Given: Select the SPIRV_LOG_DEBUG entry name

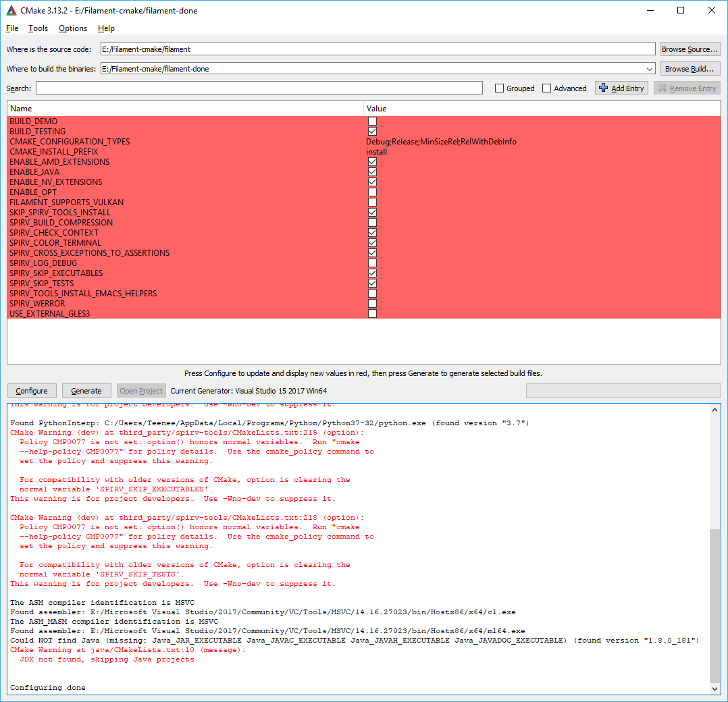Looking at the screenshot, I should (43, 263).
